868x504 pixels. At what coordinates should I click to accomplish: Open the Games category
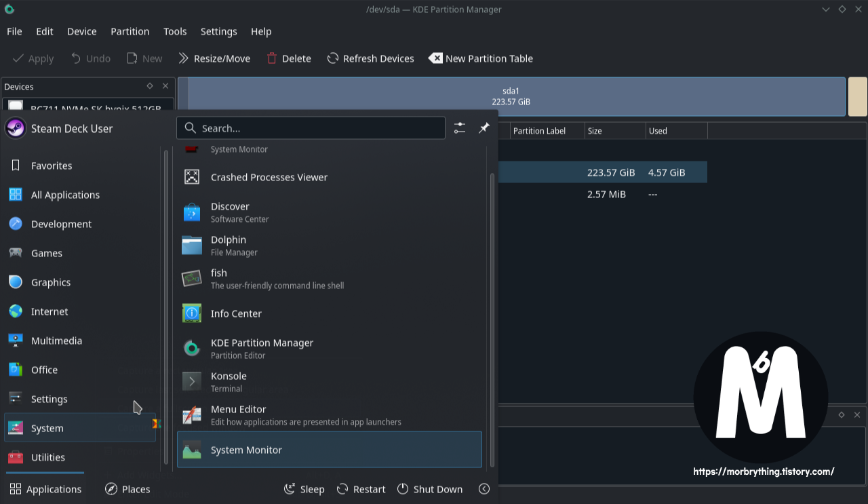click(x=80, y=253)
